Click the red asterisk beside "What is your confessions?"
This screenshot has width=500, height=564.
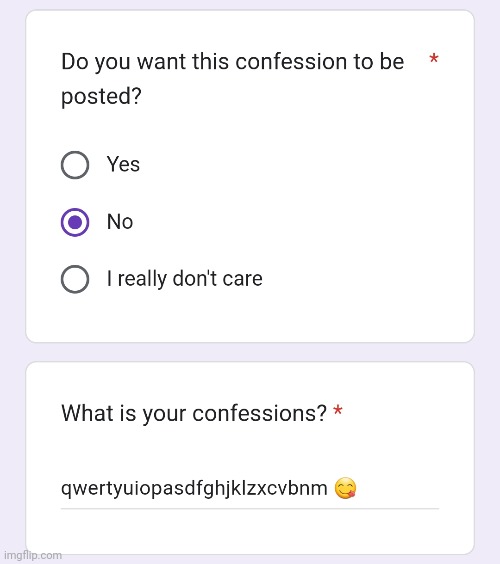pos(337,410)
